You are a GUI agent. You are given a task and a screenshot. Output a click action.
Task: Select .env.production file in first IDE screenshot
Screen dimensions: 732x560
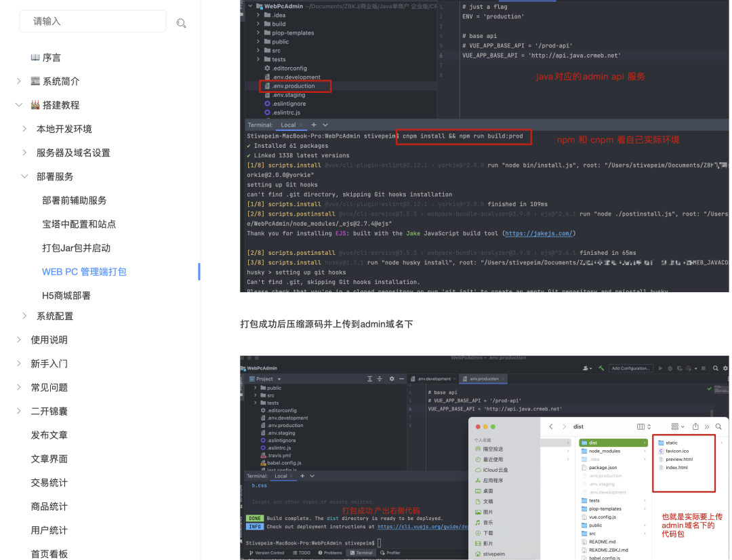(x=293, y=86)
